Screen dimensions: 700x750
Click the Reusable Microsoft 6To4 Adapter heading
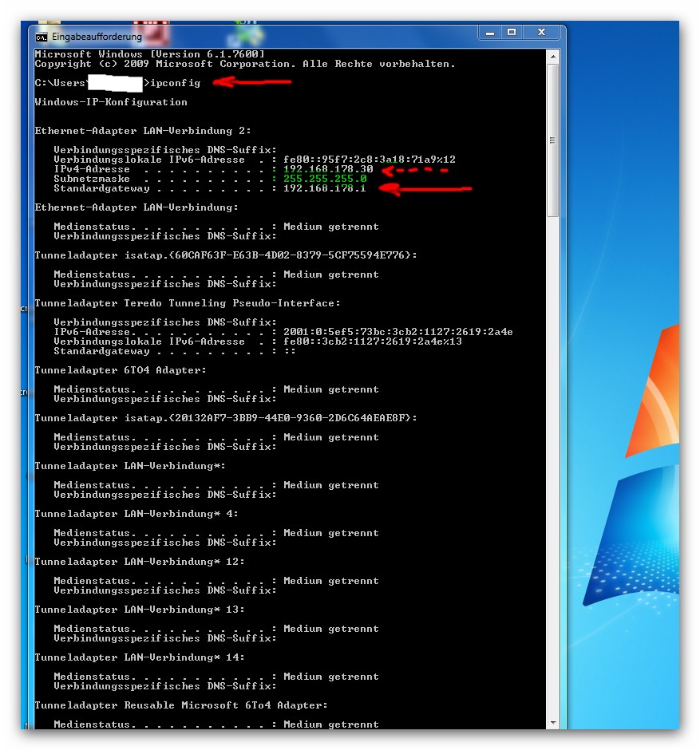point(181,705)
